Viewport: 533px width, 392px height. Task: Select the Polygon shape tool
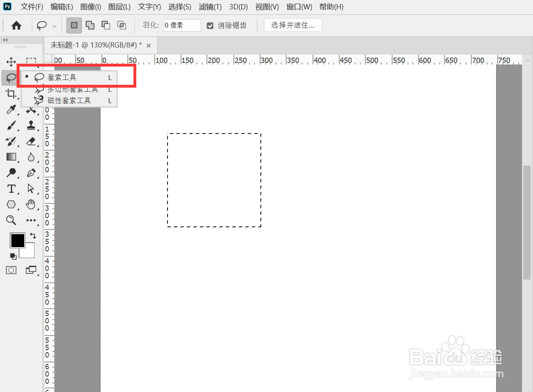(x=11, y=205)
